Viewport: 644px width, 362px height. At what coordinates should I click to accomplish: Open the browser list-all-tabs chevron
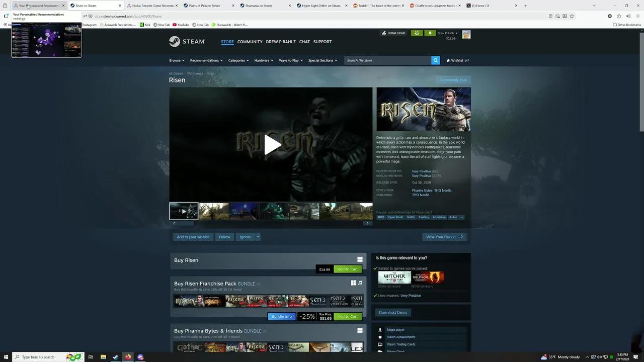pos(594,6)
